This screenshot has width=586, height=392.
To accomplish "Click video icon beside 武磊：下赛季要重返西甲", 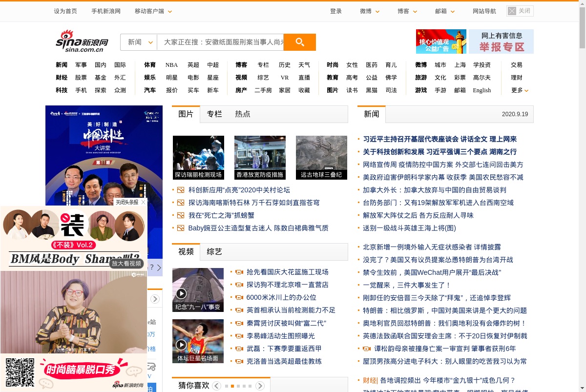I will tap(239, 349).
